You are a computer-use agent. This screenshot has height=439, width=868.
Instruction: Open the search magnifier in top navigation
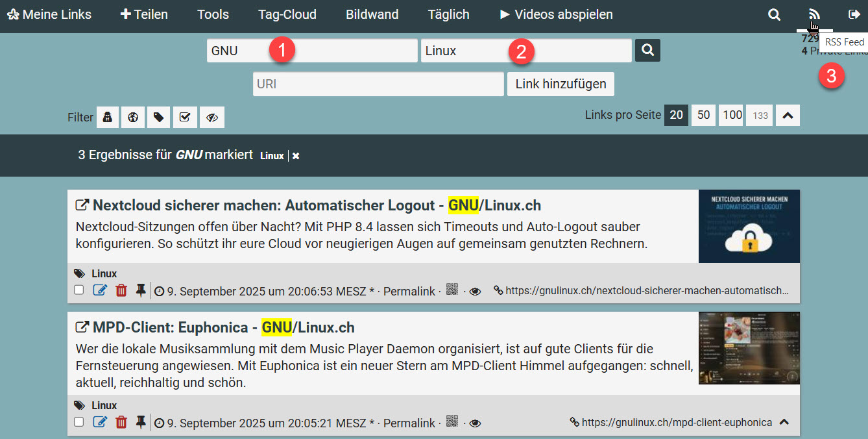[774, 14]
